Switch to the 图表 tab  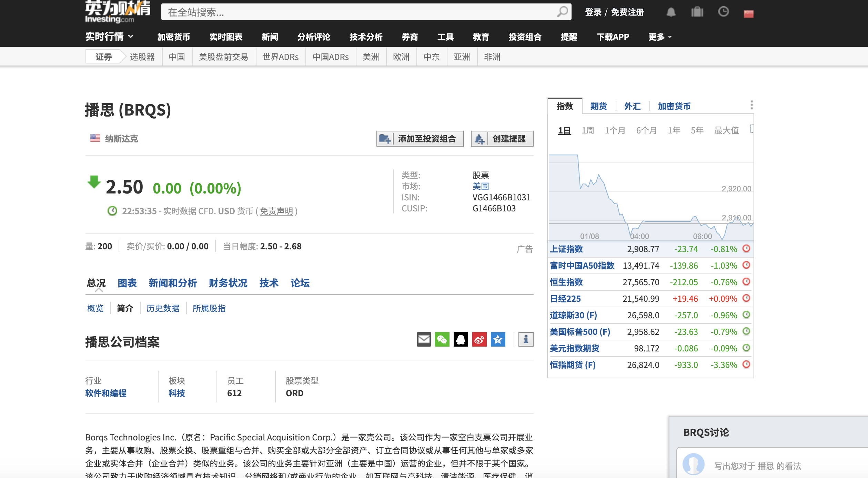pos(127,283)
